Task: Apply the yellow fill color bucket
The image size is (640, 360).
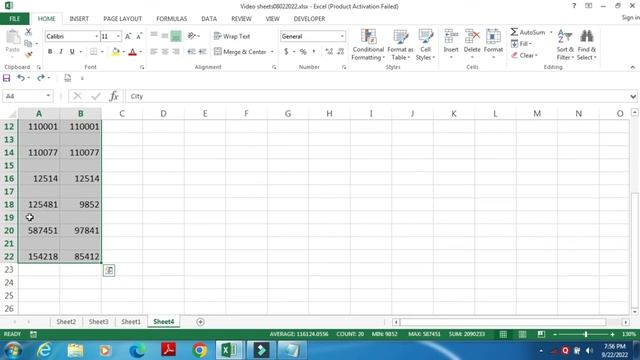Action: 116,51
